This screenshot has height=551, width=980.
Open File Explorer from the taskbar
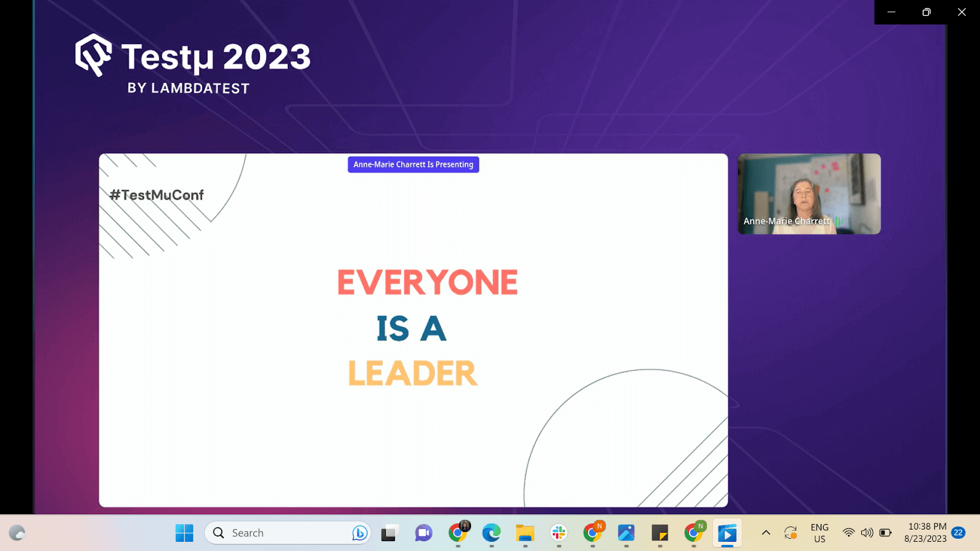click(x=525, y=533)
